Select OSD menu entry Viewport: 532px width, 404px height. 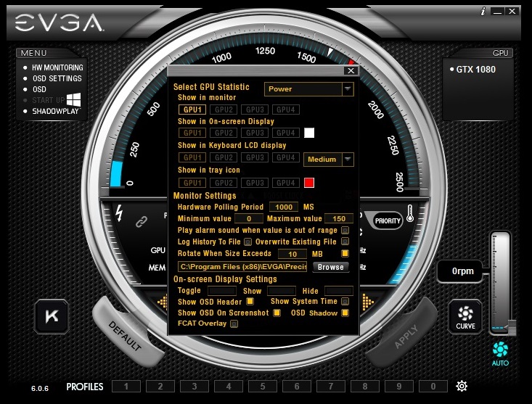(39, 89)
